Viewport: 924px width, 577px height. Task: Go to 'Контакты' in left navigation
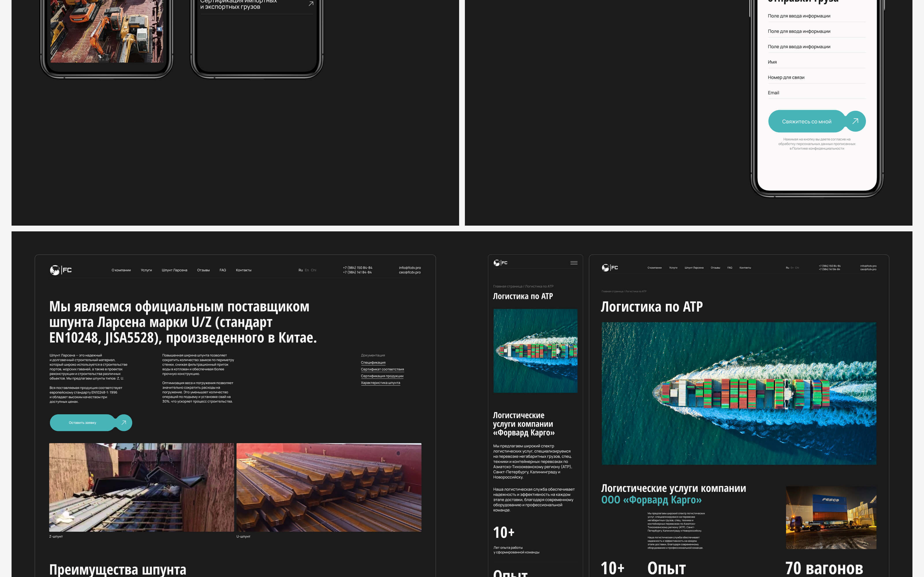coord(243,270)
